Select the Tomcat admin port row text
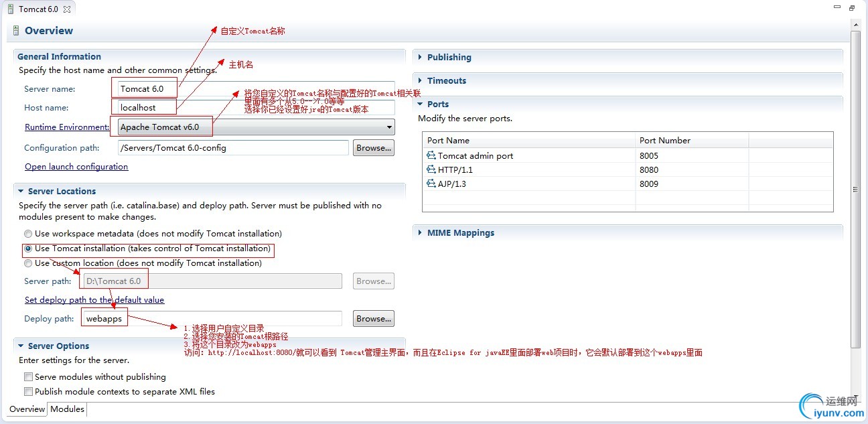 point(476,155)
